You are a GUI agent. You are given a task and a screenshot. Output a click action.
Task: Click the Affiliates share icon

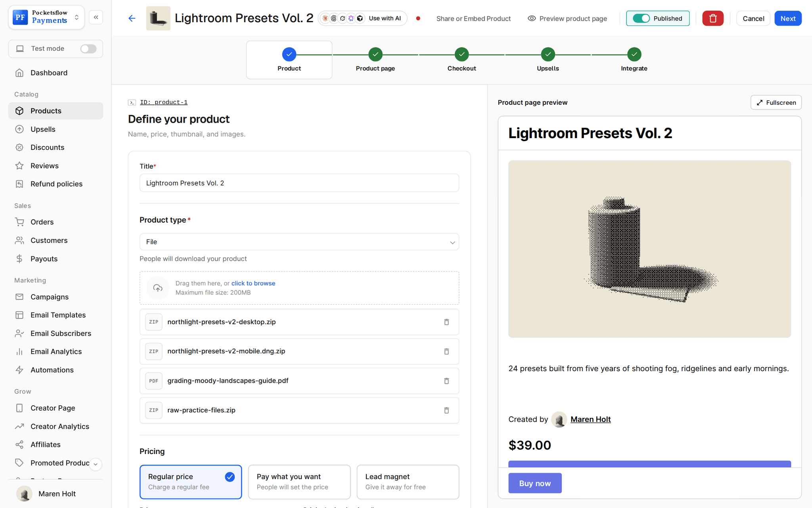[x=19, y=444]
